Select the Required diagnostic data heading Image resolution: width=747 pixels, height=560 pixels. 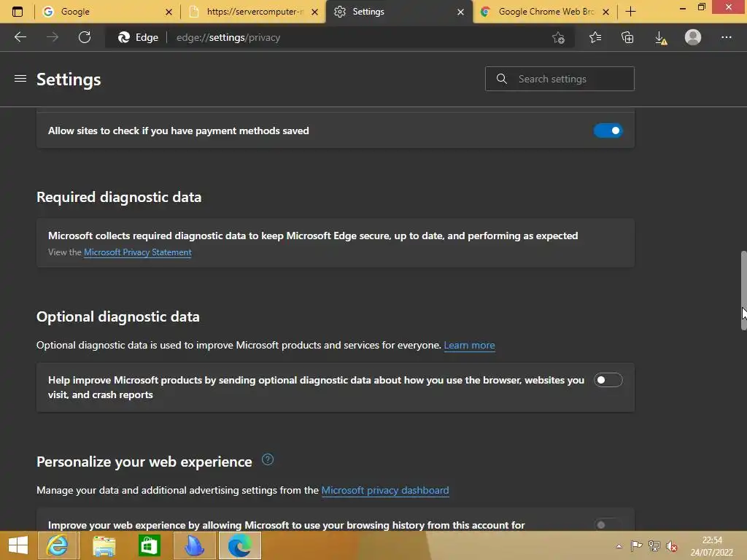click(119, 197)
